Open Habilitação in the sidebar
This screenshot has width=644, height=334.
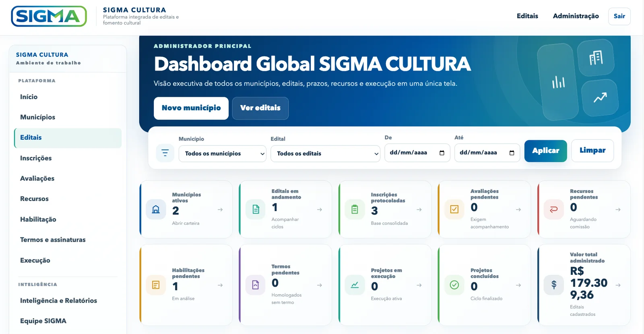tap(68, 220)
